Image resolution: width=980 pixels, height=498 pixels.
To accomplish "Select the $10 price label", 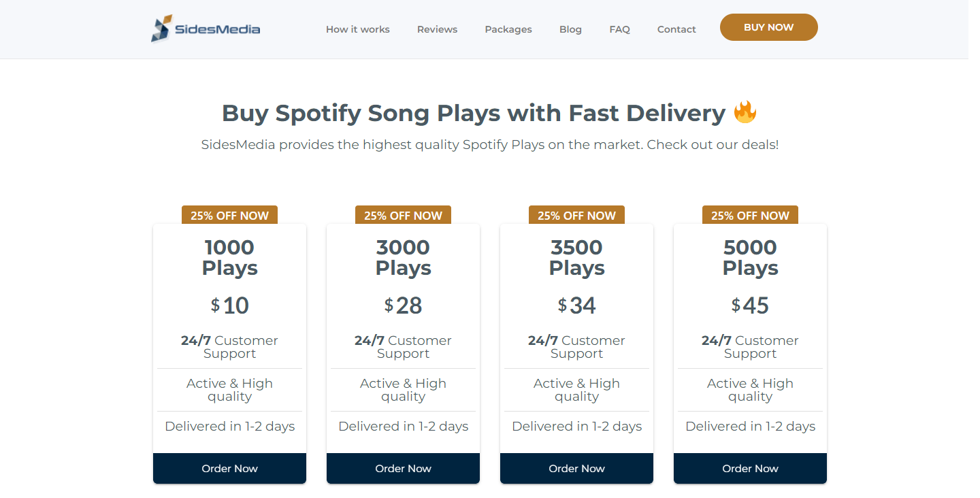I will coord(229,305).
